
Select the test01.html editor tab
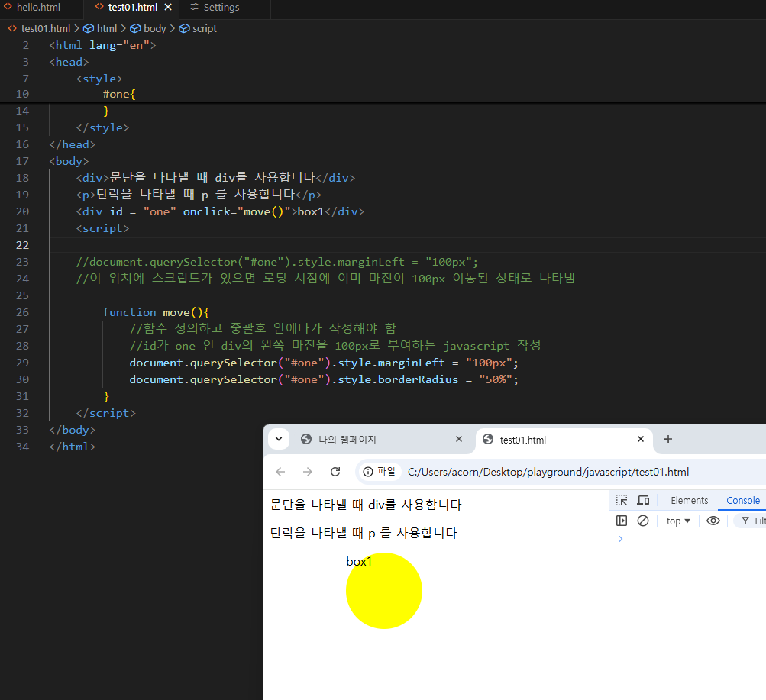click(132, 8)
